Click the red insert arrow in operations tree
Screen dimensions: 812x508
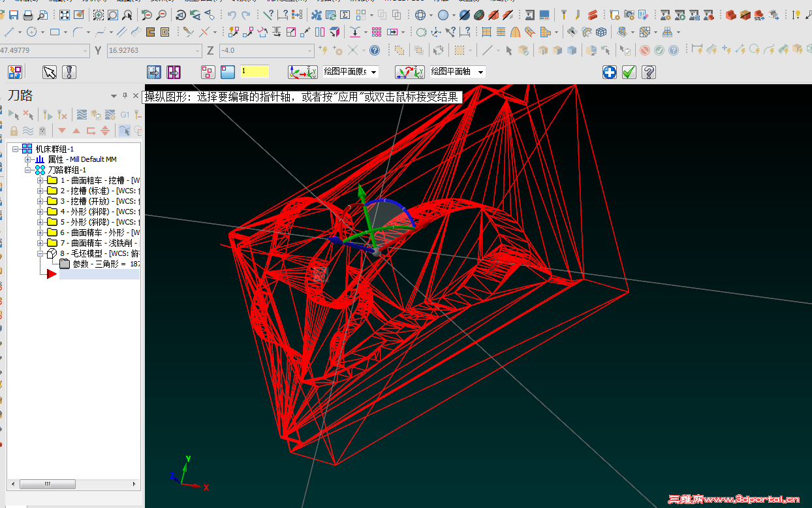point(52,274)
